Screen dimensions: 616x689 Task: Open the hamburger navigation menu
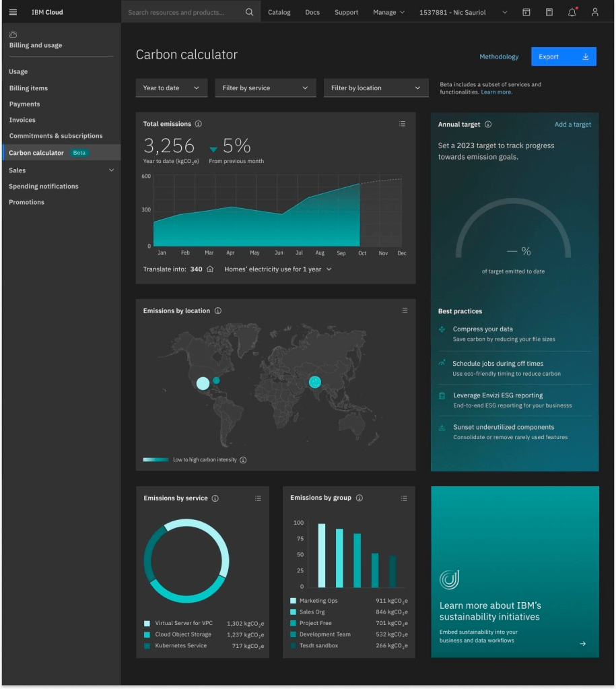[x=13, y=12]
